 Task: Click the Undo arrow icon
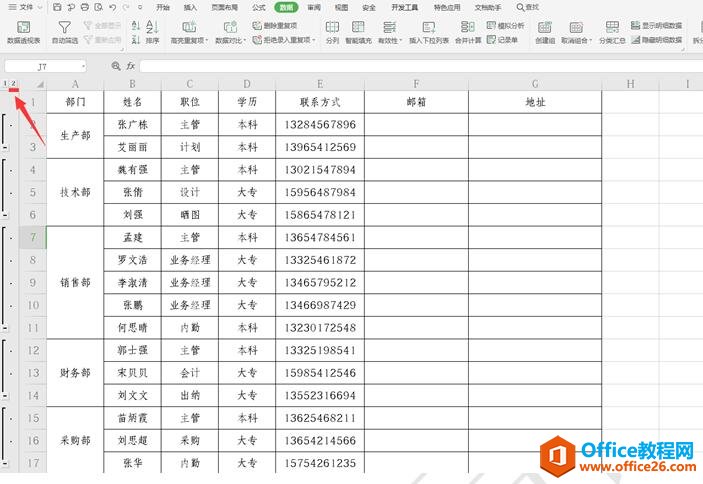point(110,7)
